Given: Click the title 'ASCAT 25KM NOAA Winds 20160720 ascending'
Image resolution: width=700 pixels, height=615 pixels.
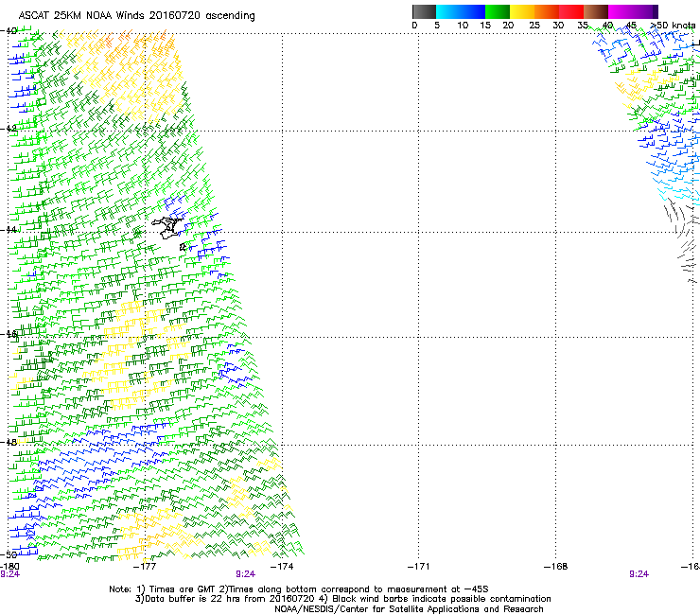Looking at the screenshot, I should click(x=136, y=16).
